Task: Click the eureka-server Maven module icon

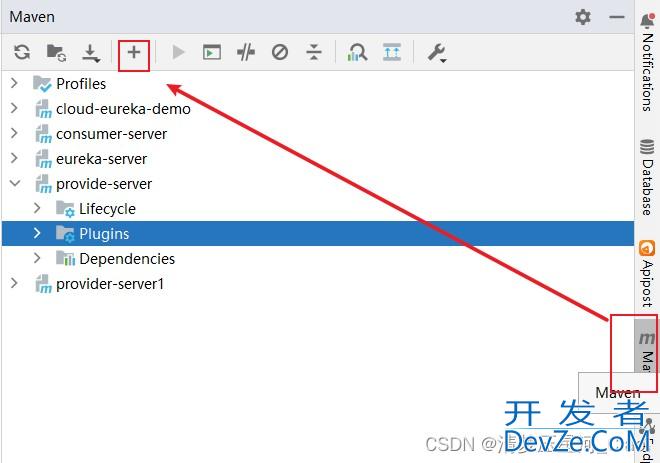Action: [x=43, y=159]
